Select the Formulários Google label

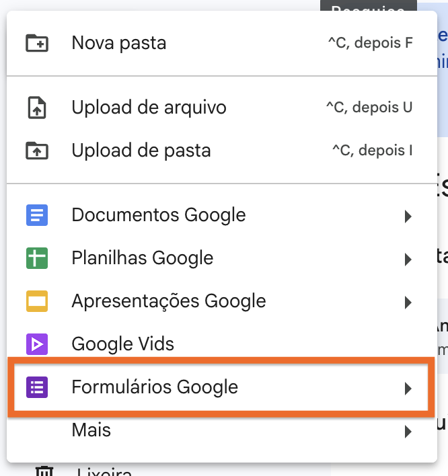tap(155, 387)
